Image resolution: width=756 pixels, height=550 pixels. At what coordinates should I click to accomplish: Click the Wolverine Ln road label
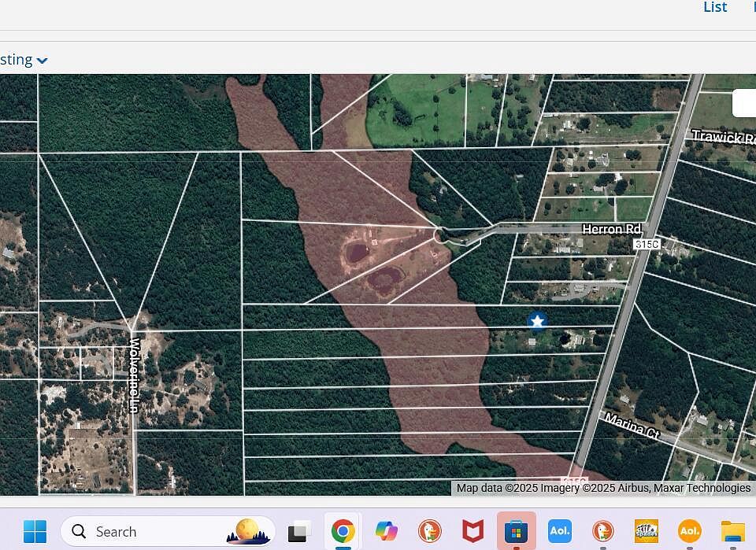click(x=135, y=375)
